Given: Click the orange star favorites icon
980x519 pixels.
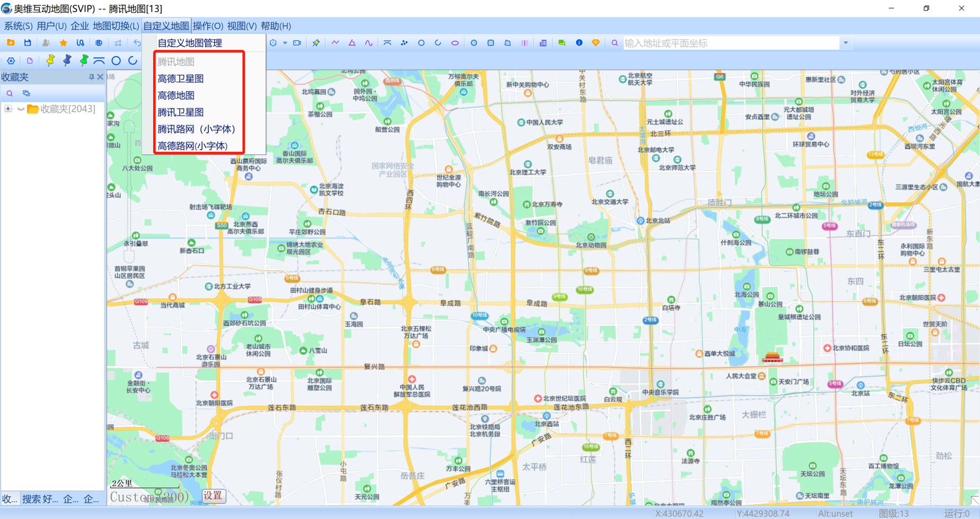Looking at the screenshot, I should coord(63,43).
